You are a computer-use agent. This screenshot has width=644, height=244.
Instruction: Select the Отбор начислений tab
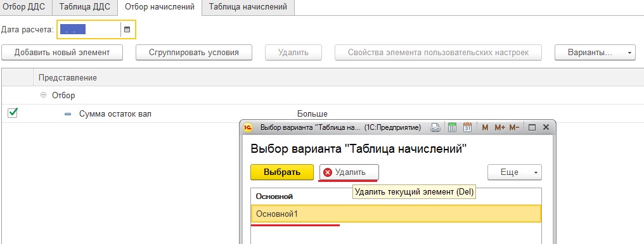coord(160,8)
